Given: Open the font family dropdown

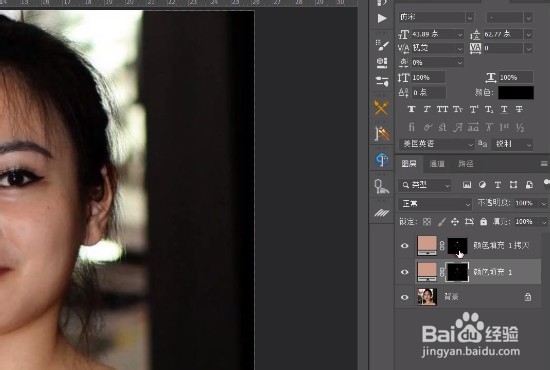Looking at the screenshot, I should point(470,17).
